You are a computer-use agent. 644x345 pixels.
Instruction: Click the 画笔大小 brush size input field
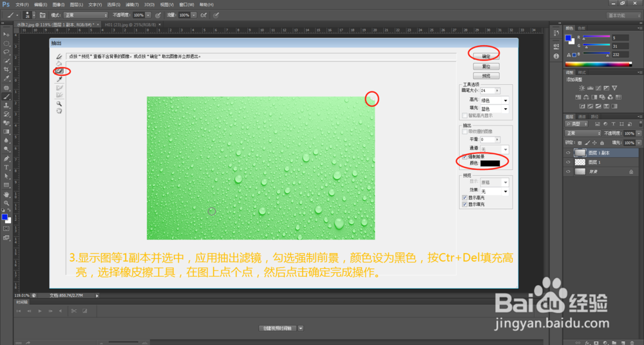tap(487, 91)
